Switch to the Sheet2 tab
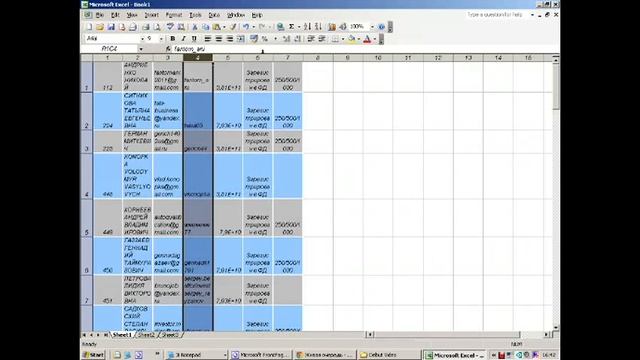 (x=146, y=335)
